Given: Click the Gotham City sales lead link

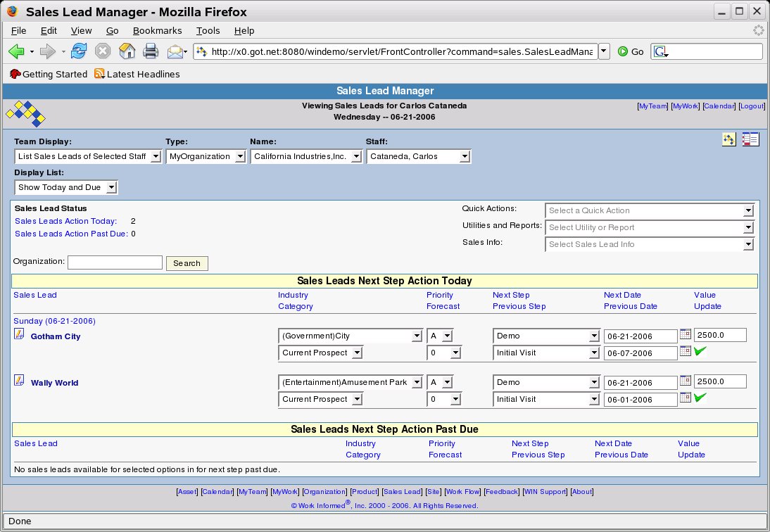Looking at the screenshot, I should pos(56,336).
